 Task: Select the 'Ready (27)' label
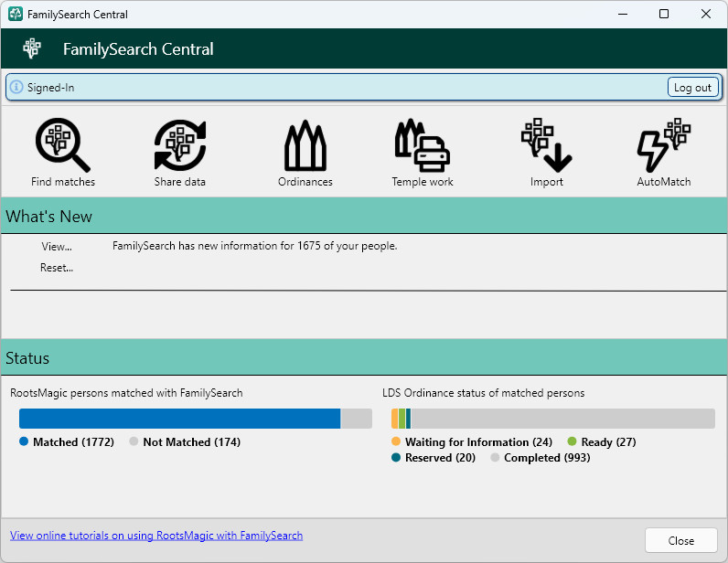[609, 441]
